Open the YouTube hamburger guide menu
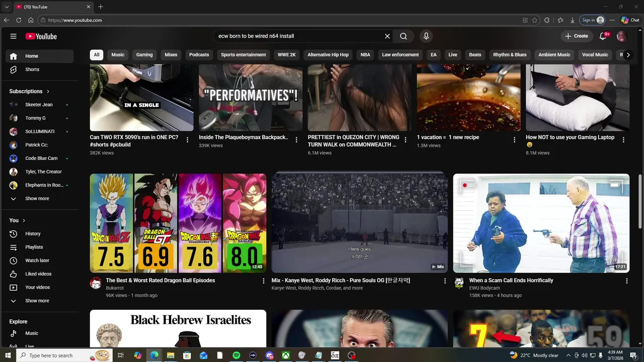This screenshot has height=362, width=644. pos(14,36)
